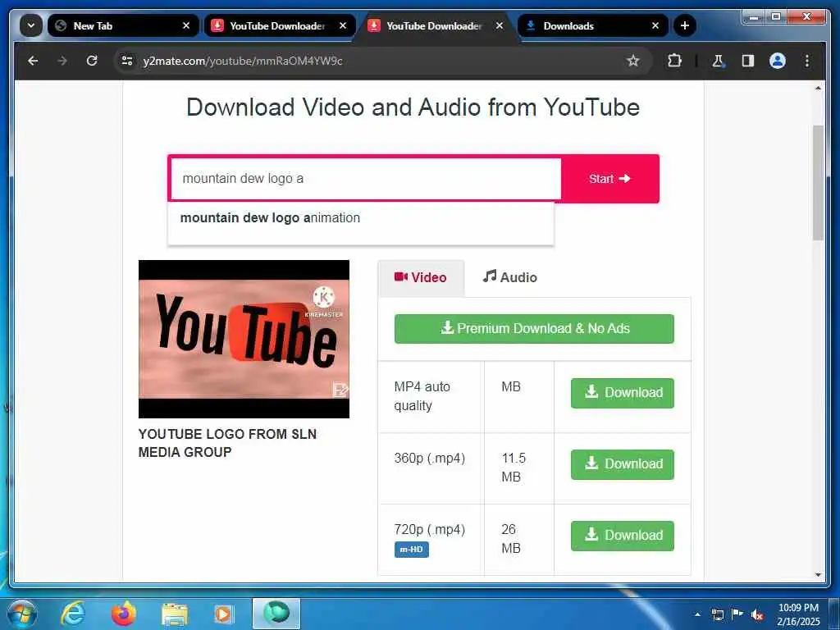
Task: Open the media player taskbar icon
Action: pyautogui.click(x=223, y=614)
